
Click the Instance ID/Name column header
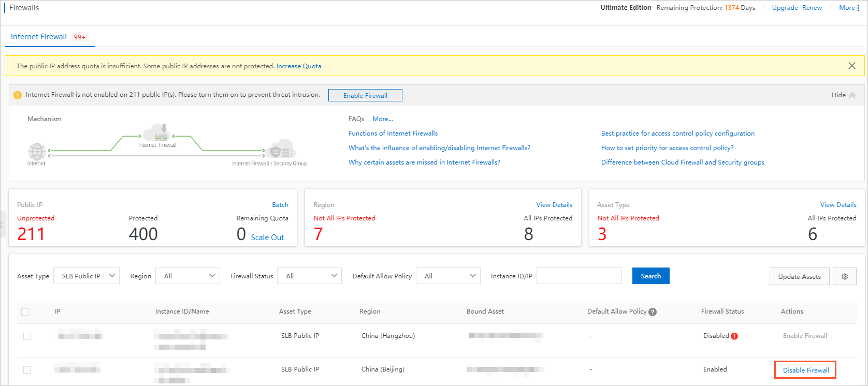click(182, 311)
